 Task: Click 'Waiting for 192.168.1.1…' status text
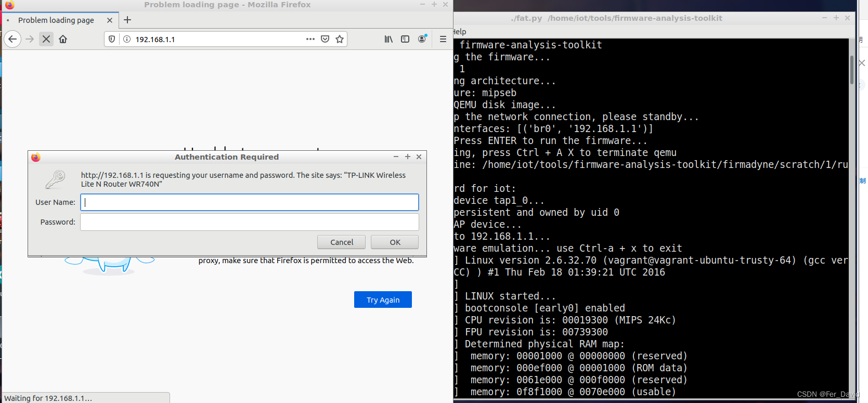click(x=48, y=398)
